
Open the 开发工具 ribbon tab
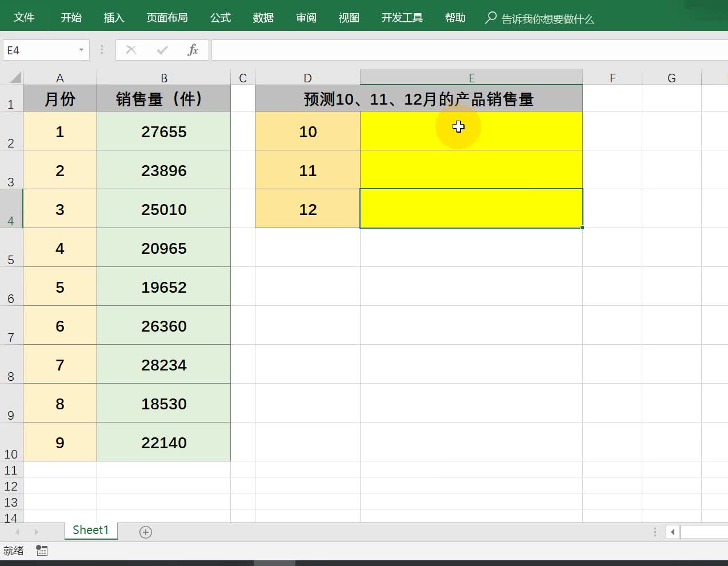pyautogui.click(x=401, y=18)
